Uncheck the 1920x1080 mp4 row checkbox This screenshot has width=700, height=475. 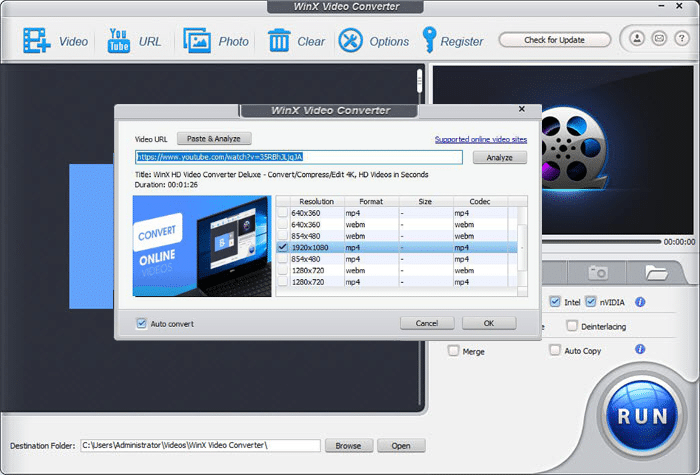pyautogui.click(x=283, y=247)
